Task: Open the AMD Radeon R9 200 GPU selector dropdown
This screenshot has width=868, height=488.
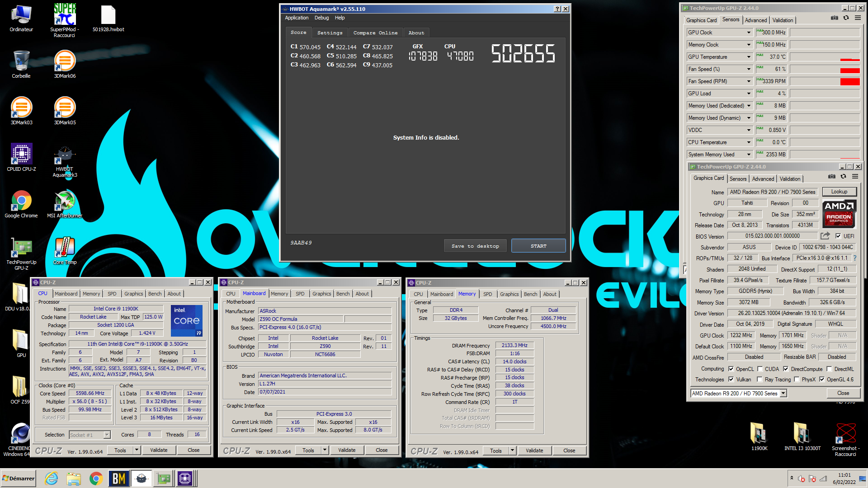Action: pyautogui.click(x=783, y=393)
